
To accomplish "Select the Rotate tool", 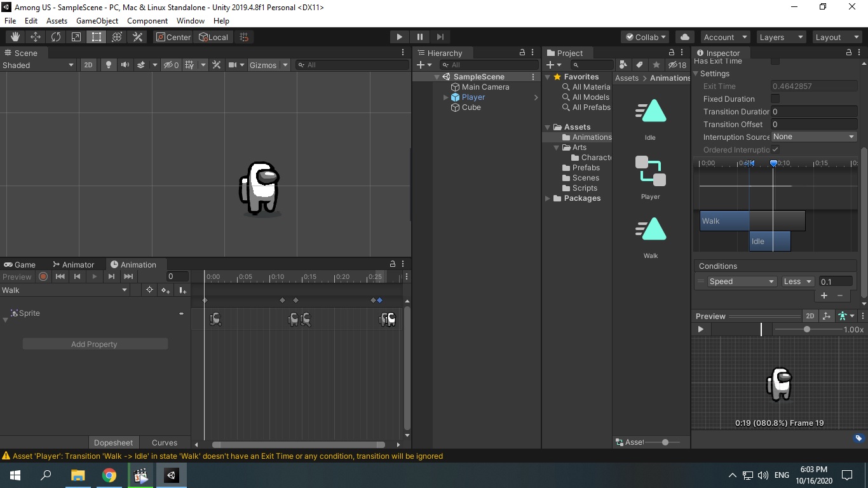I will click(56, 37).
